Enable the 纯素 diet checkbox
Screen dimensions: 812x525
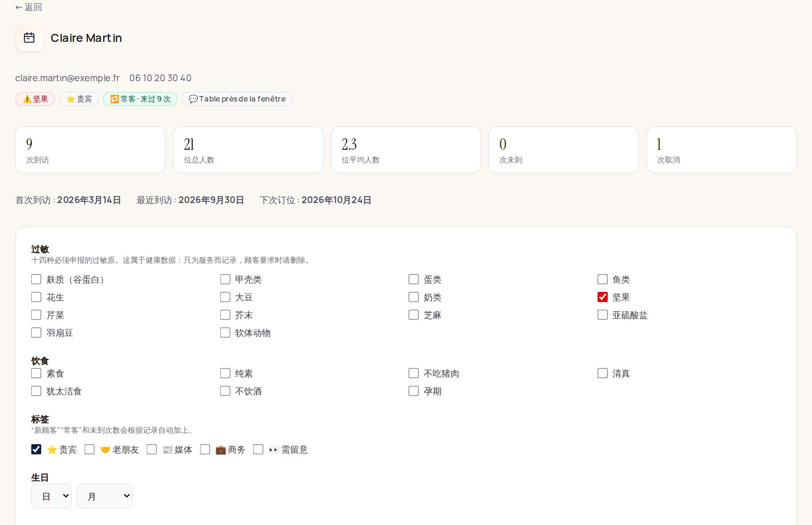225,373
